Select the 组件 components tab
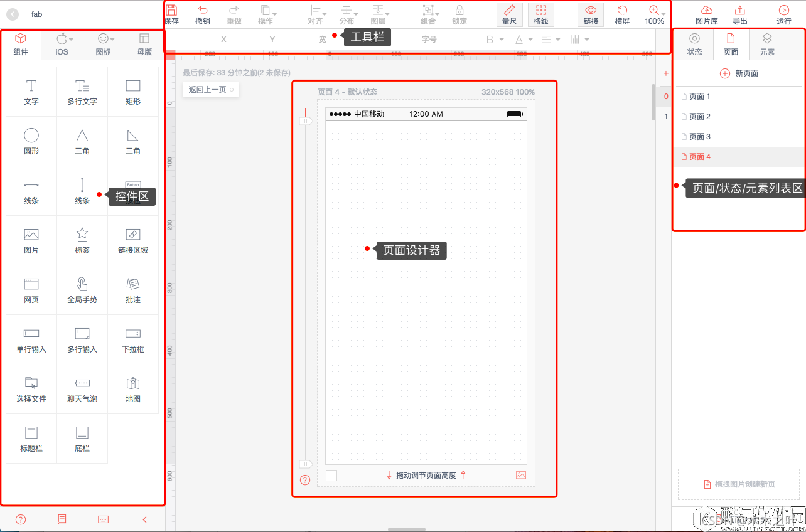Image resolution: width=806 pixels, height=532 pixels. point(21,45)
